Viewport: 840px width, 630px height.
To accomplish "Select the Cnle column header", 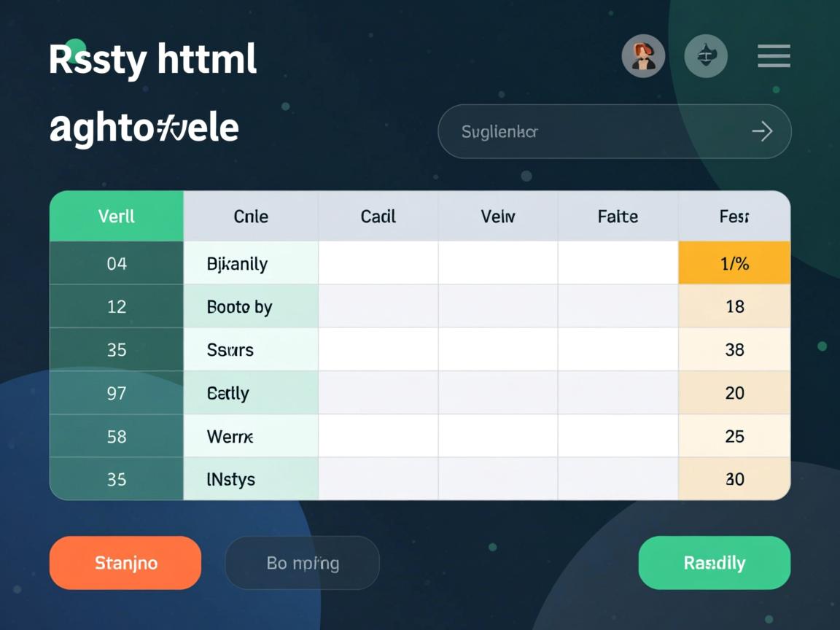I will coord(251,217).
